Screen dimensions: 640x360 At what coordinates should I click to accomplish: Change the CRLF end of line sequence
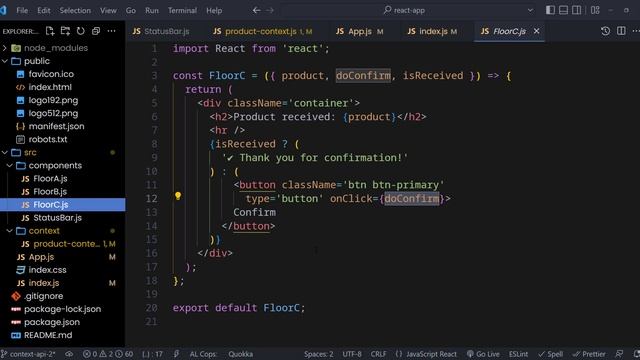point(378,354)
